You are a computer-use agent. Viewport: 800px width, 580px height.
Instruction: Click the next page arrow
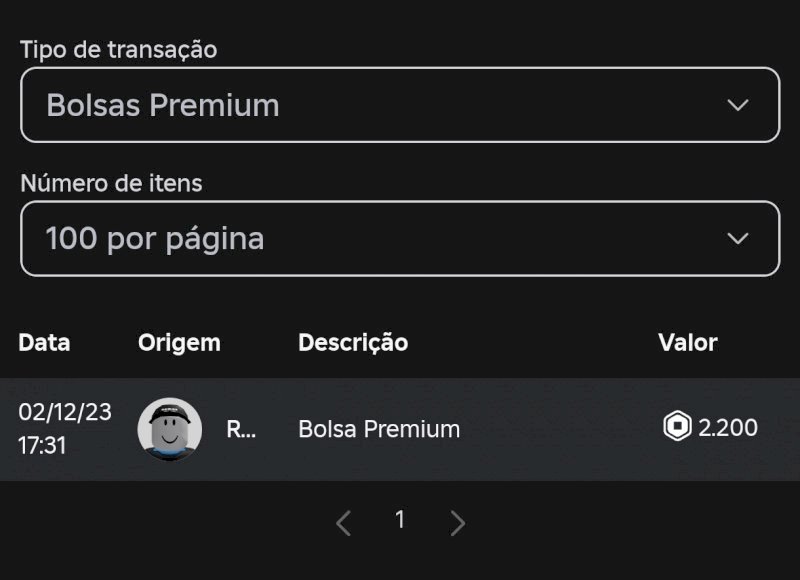pos(458,521)
